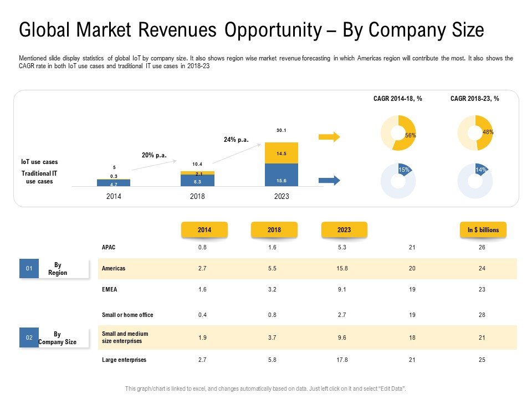Select the EMEA row label
532x399 pixels.
109,289
